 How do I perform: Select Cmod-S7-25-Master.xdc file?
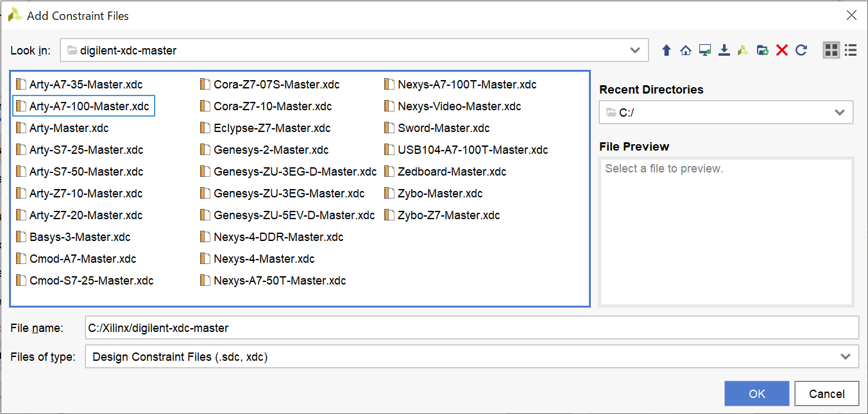click(x=85, y=281)
